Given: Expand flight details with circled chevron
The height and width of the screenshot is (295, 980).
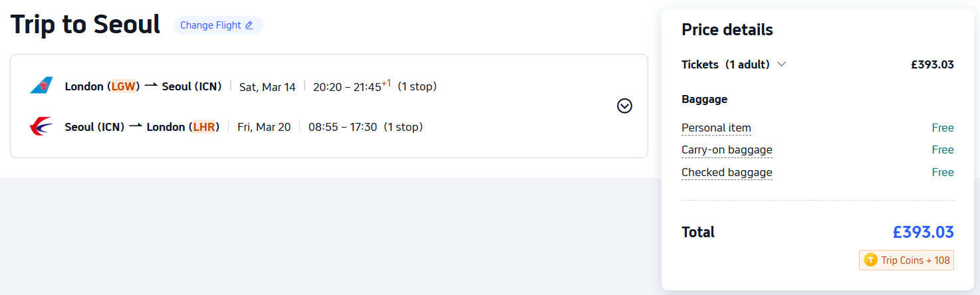Looking at the screenshot, I should click(624, 106).
